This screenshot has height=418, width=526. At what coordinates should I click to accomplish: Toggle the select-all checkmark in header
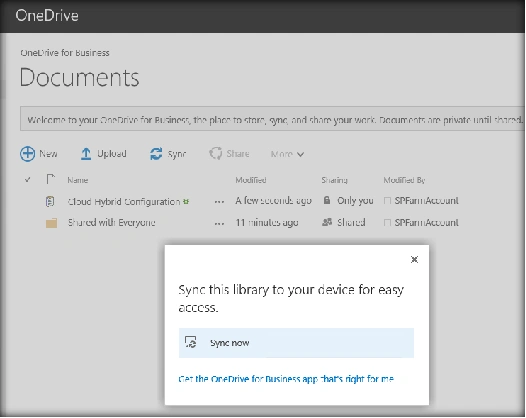tap(28, 180)
